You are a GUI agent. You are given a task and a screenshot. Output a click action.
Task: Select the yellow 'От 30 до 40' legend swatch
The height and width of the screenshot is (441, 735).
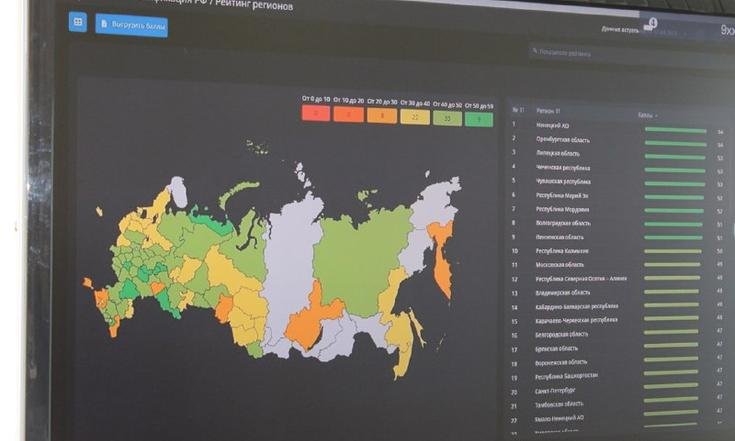click(415, 117)
